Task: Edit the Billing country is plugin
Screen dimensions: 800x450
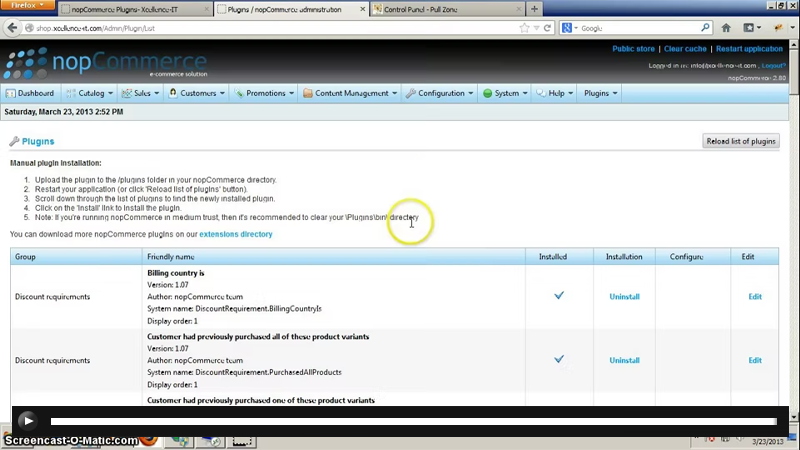Action: point(755,296)
